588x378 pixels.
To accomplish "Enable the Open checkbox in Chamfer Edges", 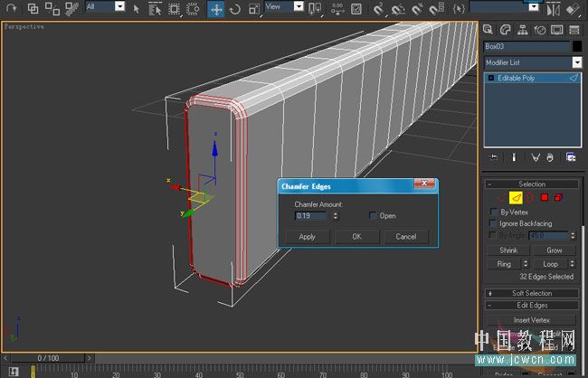I will 373,215.
